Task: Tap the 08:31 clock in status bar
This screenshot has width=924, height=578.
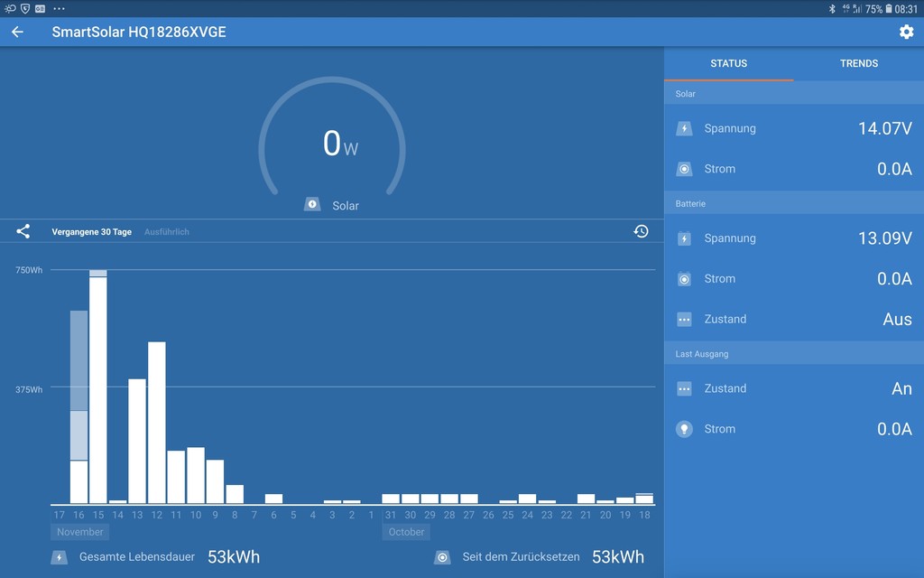Action: tap(906, 9)
